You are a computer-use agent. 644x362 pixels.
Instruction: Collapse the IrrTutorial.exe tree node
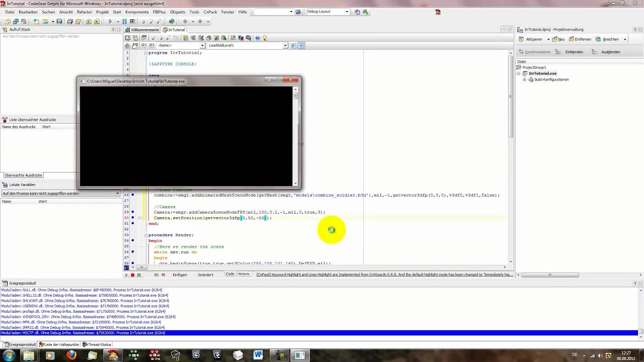tap(519, 73)
